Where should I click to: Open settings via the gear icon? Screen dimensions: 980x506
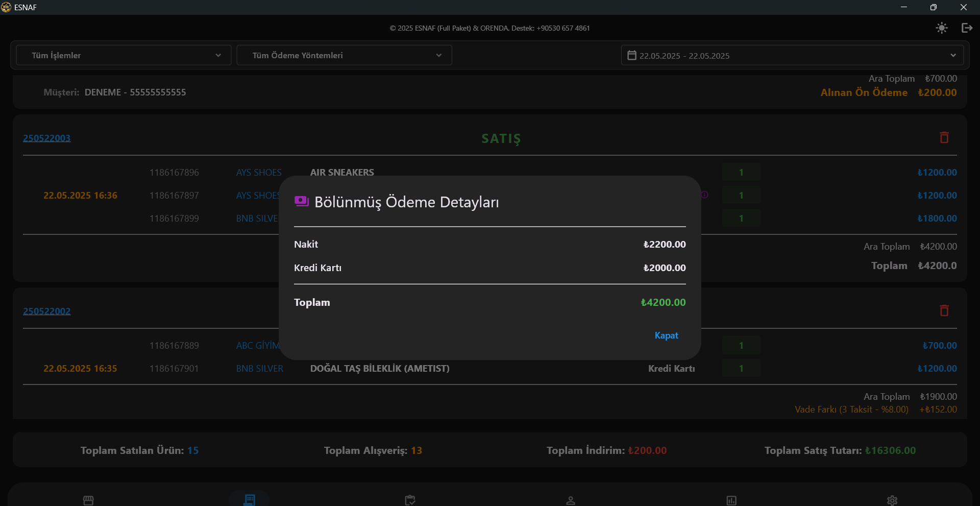click(x=892, y=500)
